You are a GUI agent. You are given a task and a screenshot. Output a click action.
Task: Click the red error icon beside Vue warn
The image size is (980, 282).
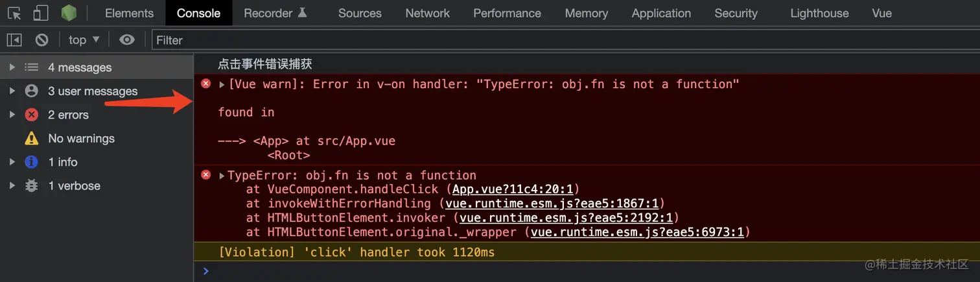[206, 84]
